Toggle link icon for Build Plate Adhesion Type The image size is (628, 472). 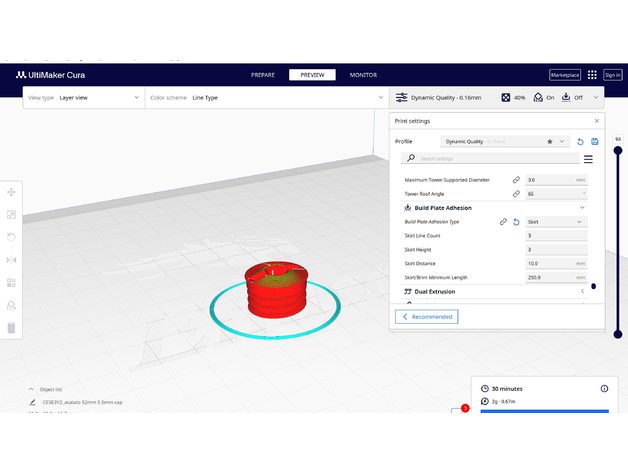coord(503,222)
